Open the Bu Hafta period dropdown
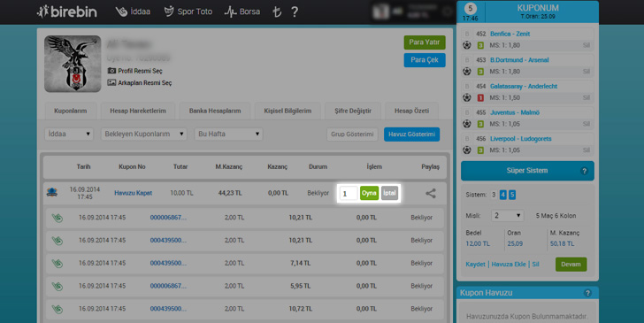Image resolution: width=644 pixels, height=323 pixels. point(228,134)
